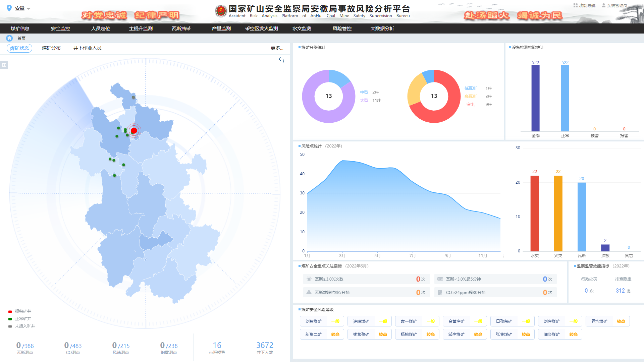Toggle 报警矿井 red legend item

[19, 311]
